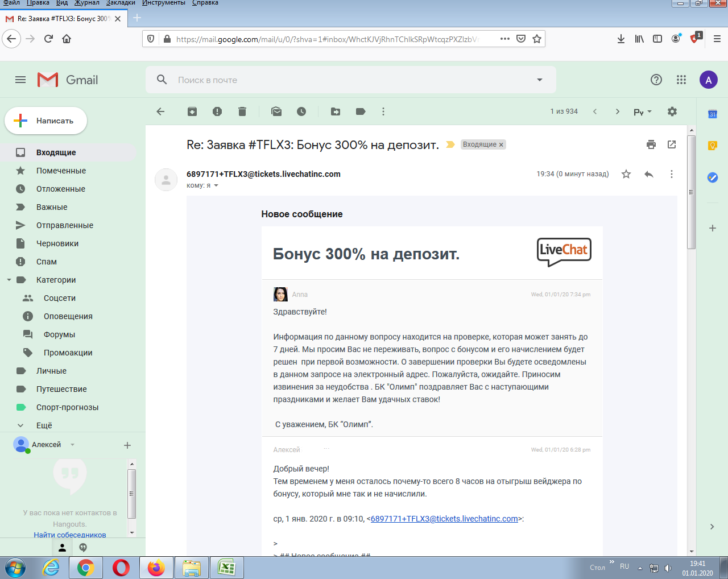Viewport: 728px width, 579px height.
Task: Toggle the Gmail main menu
Action: [x=20, y=80]
